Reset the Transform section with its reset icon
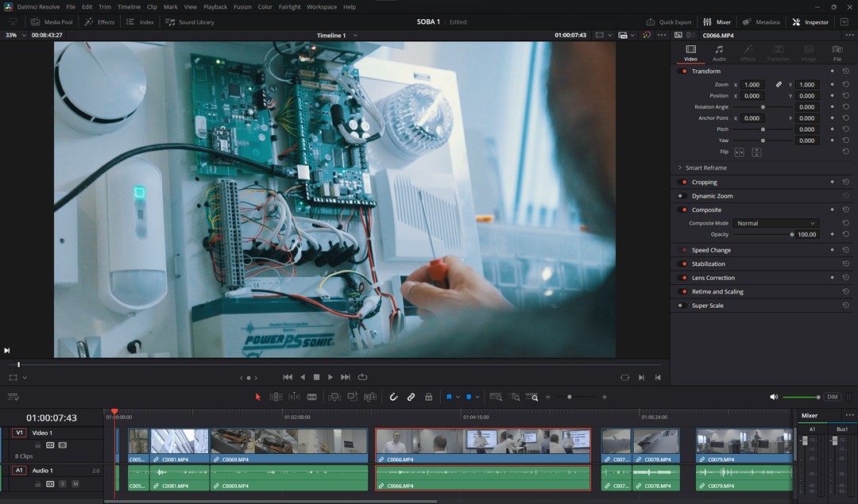Viewport: 858px width, 504px height. coord(845,71)
